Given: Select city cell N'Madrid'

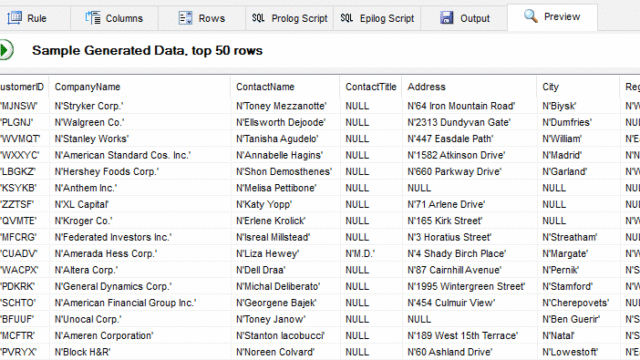Looking at the screenshot, I should pyautogui.click(x=578, y=155).
